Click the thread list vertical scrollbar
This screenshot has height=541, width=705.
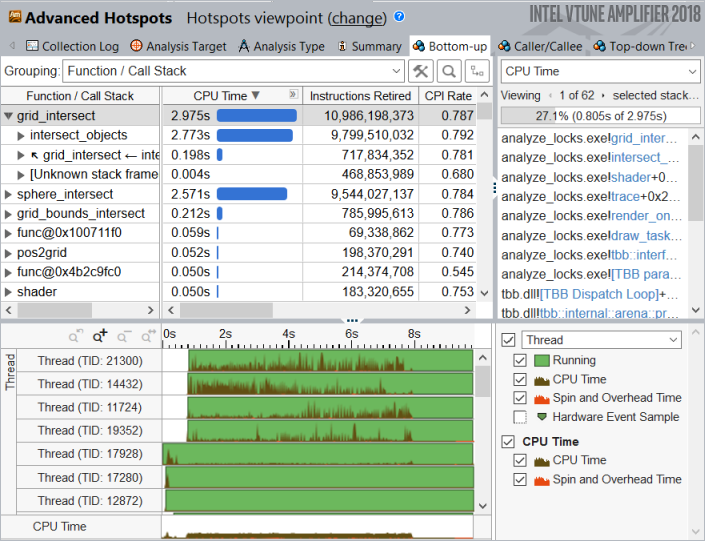click(x=482, y=381)
